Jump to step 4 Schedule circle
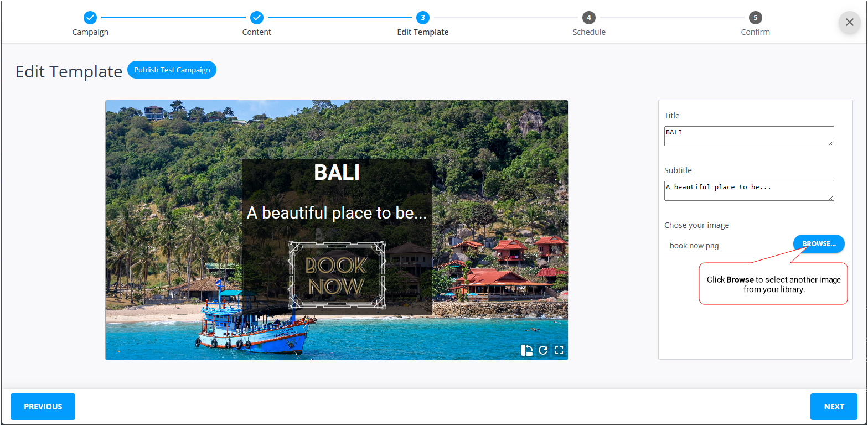 (589, 18)
